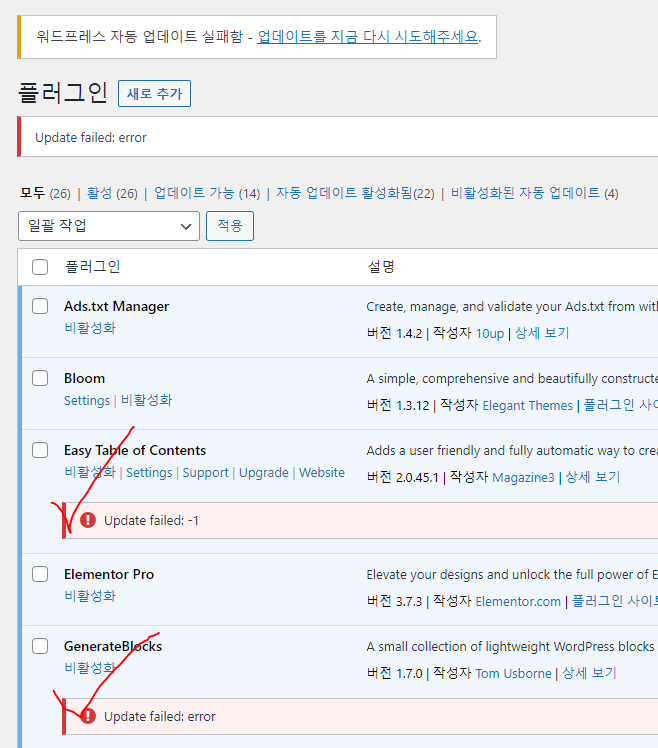Check the Elementor Pro plugin checkbox
Screen dimensions: 658x748
point(40,574)
